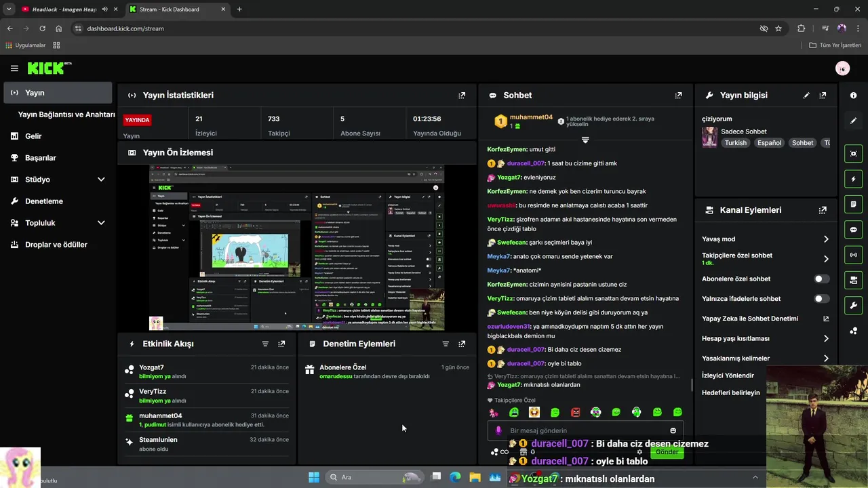
Task: Open the hamburger menu beside Kick logo
Action: [14, 68]
